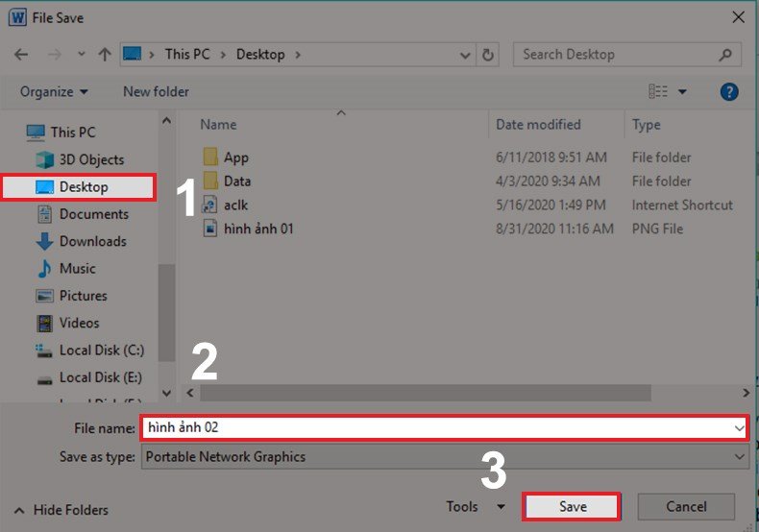Select 3D Objects in navigation pane
The image size is (759, 532).
click(x=91, y=159)
